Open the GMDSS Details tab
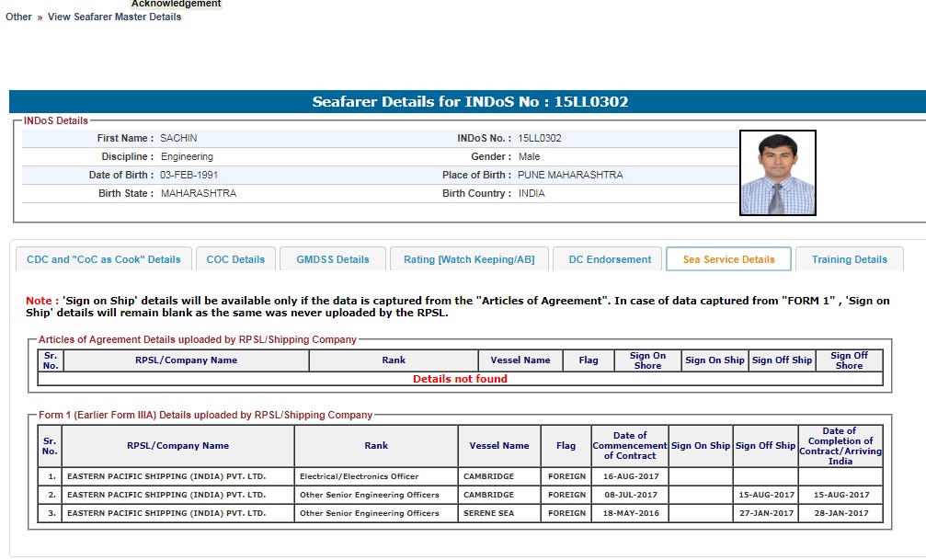The width and height of the screenshot is (926, 560). 332,259
